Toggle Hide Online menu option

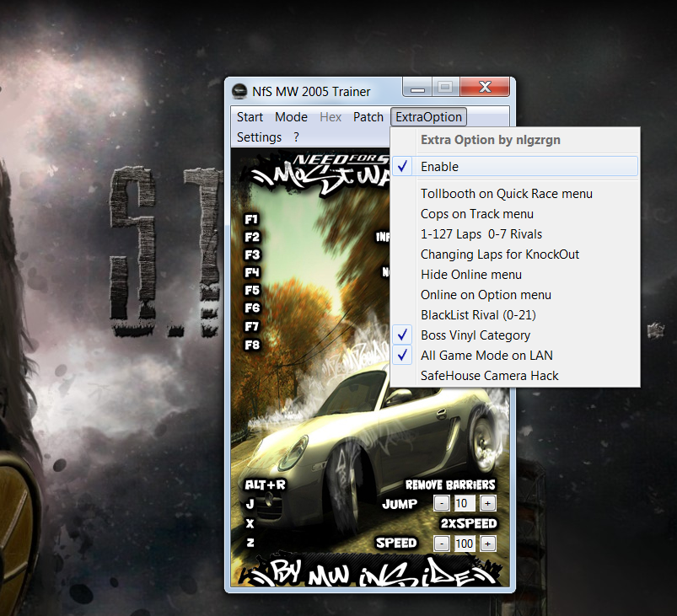514,275
